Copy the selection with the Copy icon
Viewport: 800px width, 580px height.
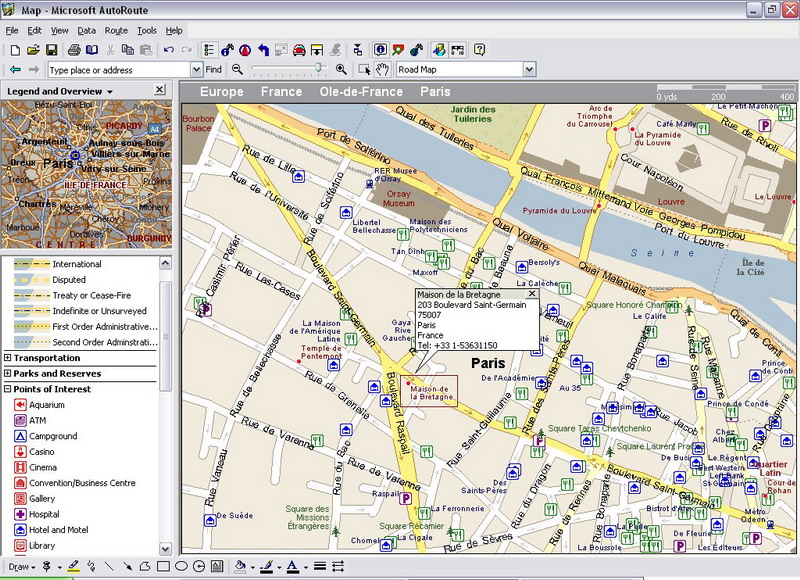pyautogui.click(x=128, y=50)
